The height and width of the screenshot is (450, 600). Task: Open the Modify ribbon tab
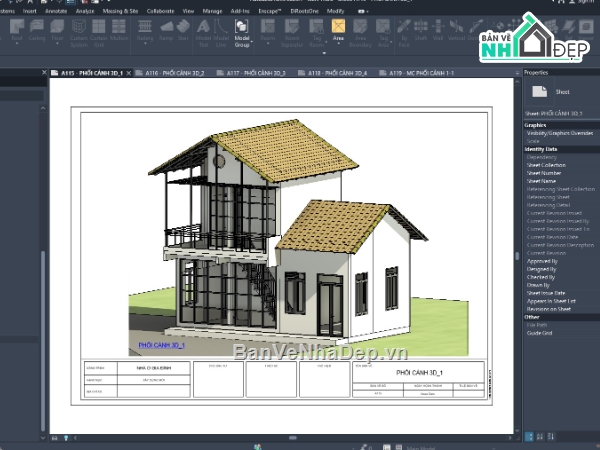335,11
